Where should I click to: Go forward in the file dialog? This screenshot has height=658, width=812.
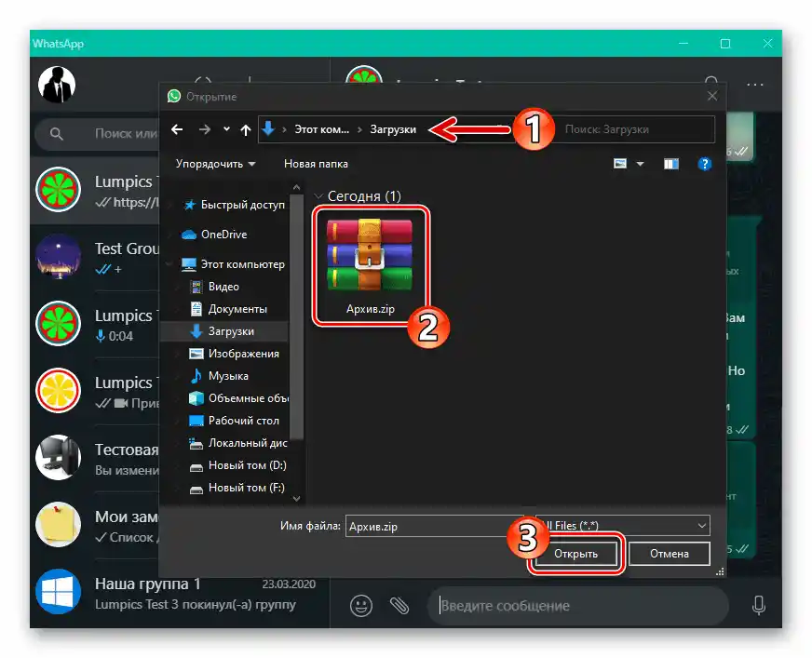[x=205, y=129]
